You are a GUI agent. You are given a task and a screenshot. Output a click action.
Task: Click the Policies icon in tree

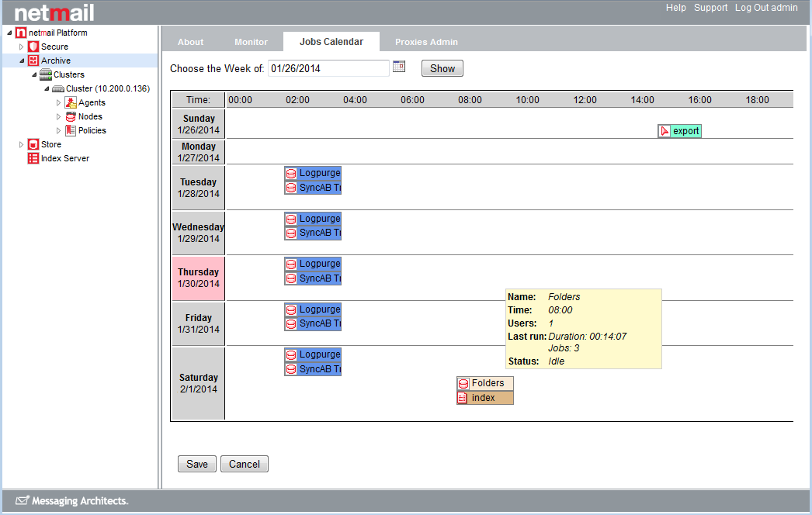coord(71,130)
